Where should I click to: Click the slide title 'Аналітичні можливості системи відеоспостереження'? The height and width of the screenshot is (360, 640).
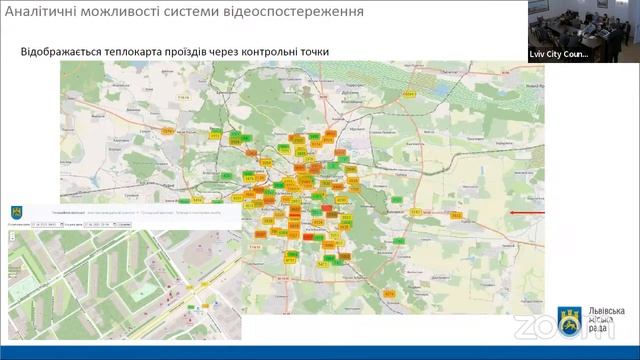(184, 11)
